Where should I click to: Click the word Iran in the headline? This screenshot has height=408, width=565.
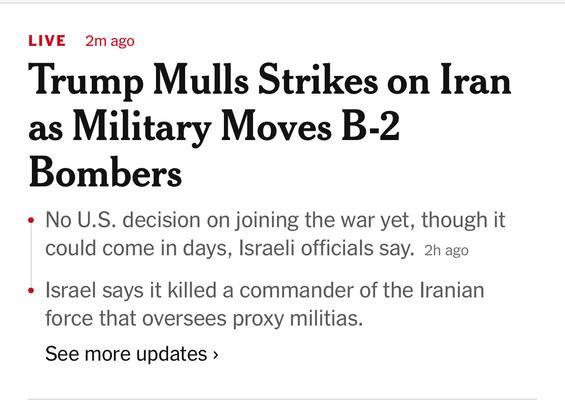pos(475,79)
